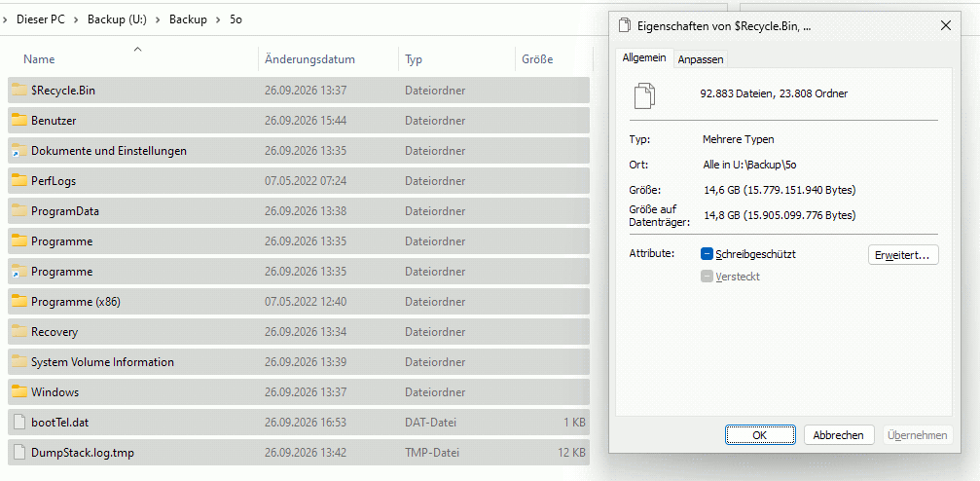Click the OK button
The width and height of the screenshot is (980, 481).
(x=760, y=435)
